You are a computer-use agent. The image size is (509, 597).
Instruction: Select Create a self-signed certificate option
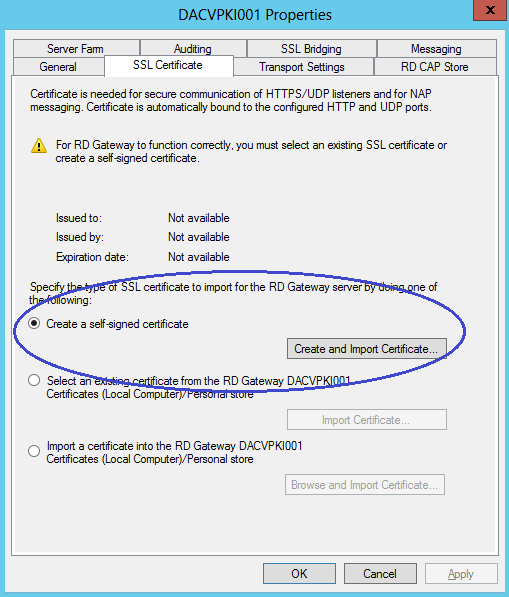tap(34, 324)
